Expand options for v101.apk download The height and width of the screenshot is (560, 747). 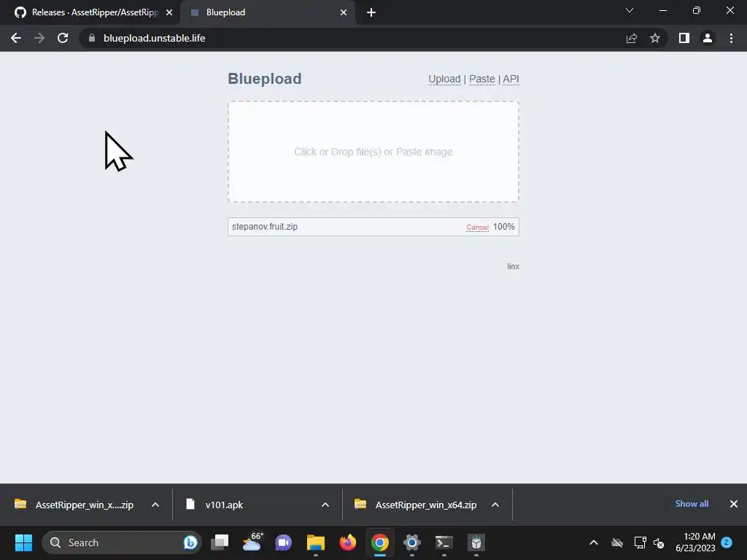point(325,505)
